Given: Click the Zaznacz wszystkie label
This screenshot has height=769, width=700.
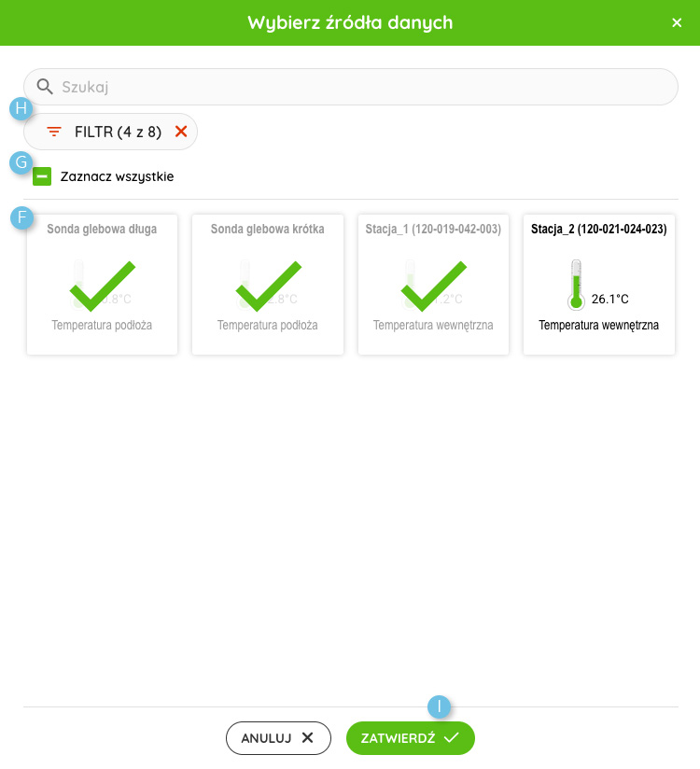Looking at the screenshot, I should [x=117, y=176].
